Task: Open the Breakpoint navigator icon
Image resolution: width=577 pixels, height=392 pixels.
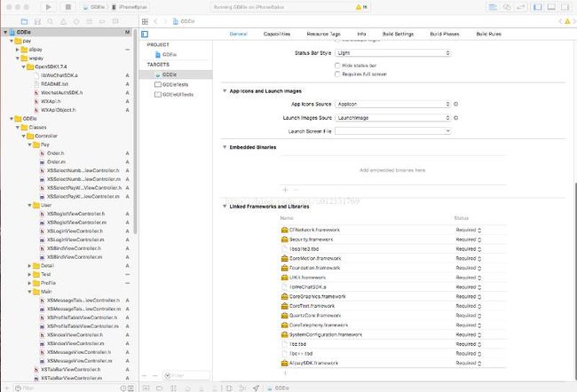Action: (x=102, y=21)
